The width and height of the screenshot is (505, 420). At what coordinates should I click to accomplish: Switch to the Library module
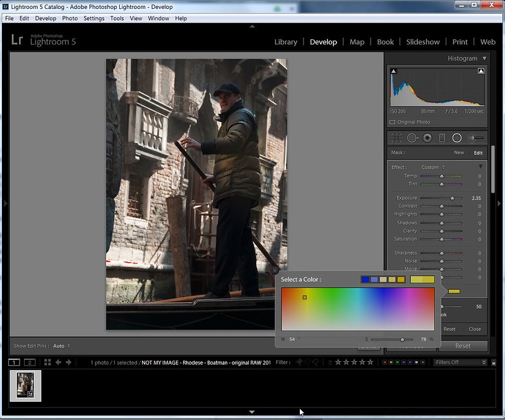[285, 42]
